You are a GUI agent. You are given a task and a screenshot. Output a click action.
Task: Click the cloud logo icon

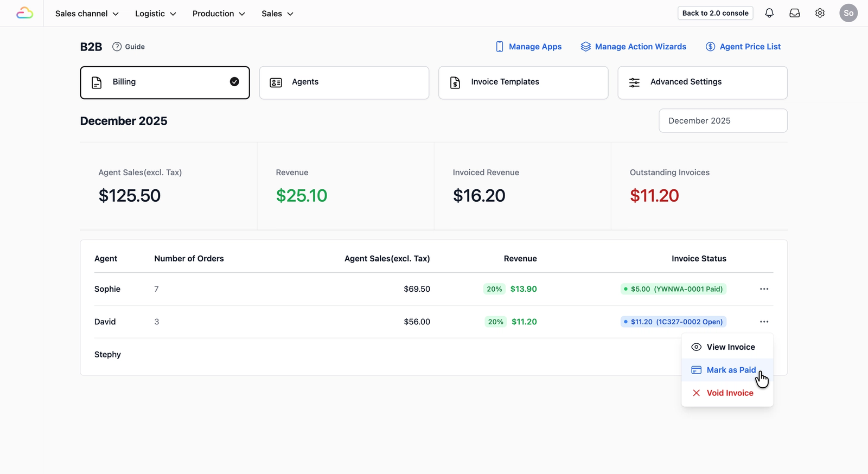pyautogui.click(x=24, y=13)
